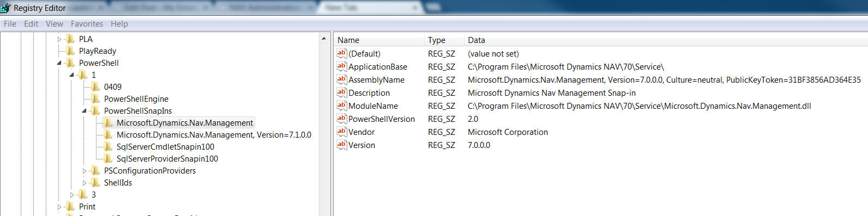
Task: Click the PLA folder icon
Action: click(x=70, y=39)
